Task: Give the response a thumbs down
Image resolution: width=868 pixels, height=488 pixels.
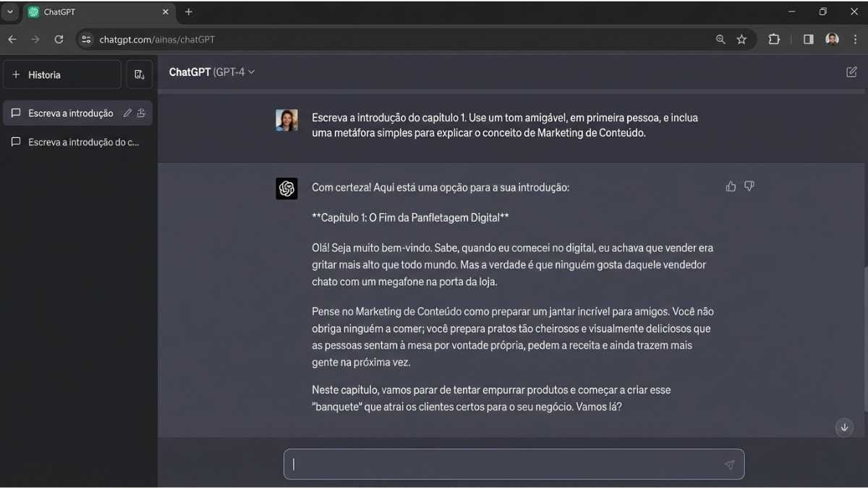Action: click(749, 186)
